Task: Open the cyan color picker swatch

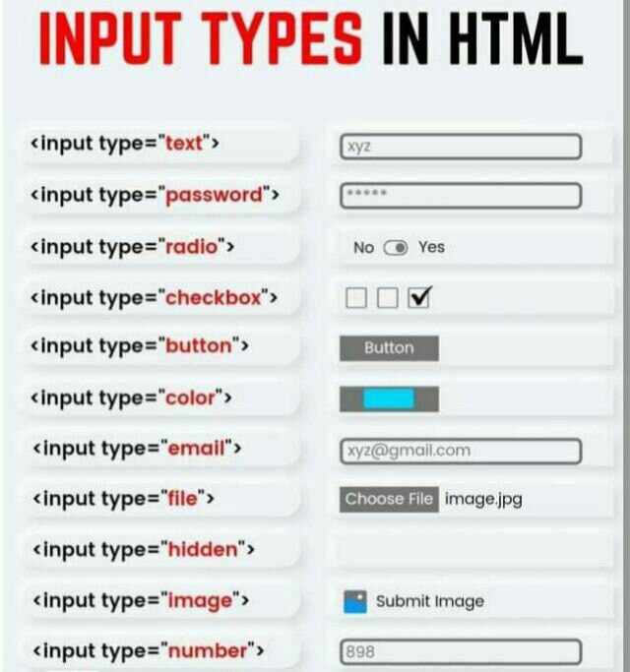Action: [x=389, y=398]
